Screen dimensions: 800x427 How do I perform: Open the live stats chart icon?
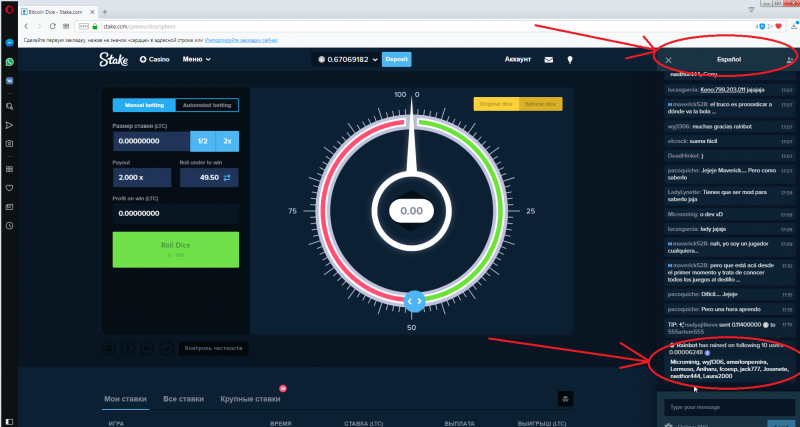166,348
